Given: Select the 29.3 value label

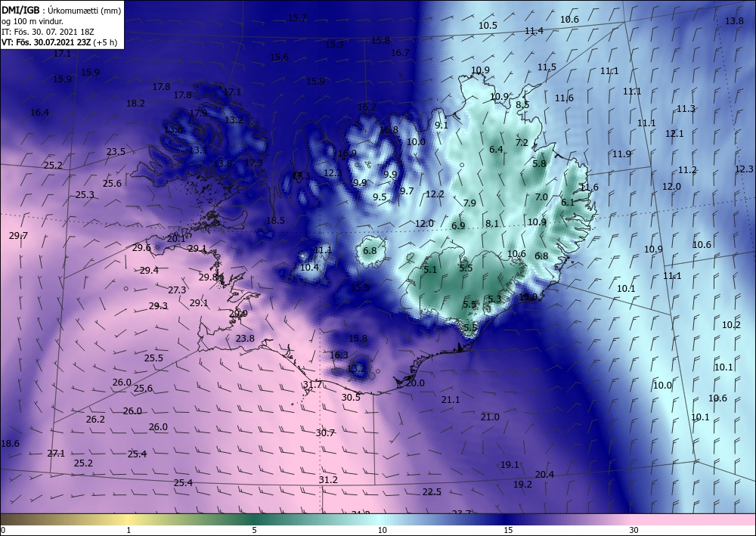Looking at the screenshot, I should [x=158, y=305].
